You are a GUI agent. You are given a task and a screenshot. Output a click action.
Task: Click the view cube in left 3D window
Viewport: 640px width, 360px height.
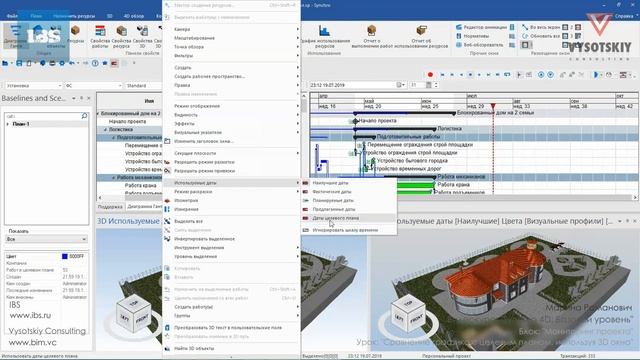coord(134,316)
